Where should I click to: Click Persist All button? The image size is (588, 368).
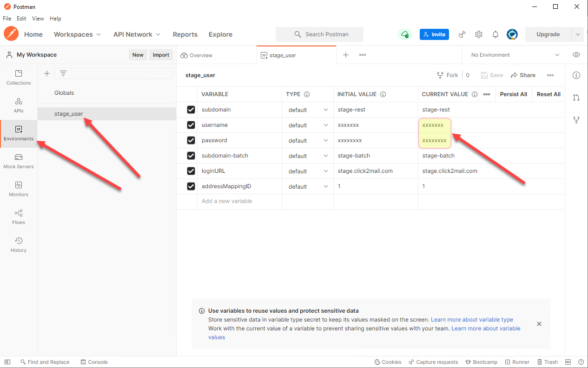[x=513, y=94]
